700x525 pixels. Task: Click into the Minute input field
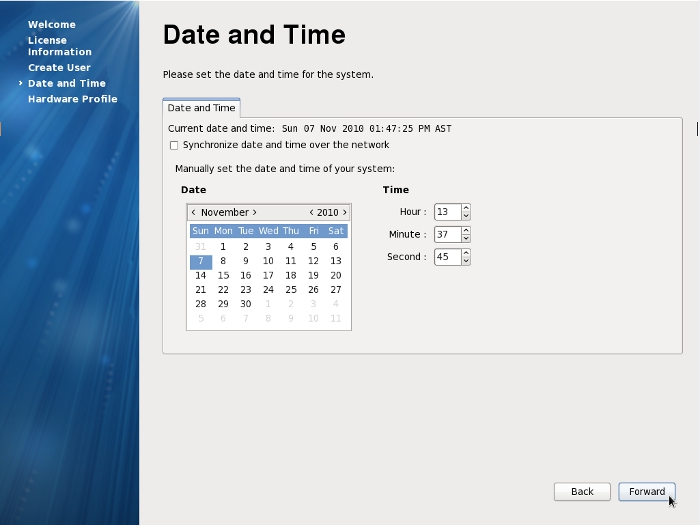tap(446, 235)
